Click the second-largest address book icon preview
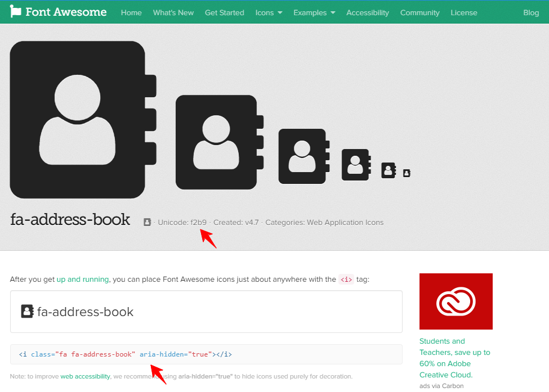The height and width of the screenshot is (392, 549). (220, 142)
